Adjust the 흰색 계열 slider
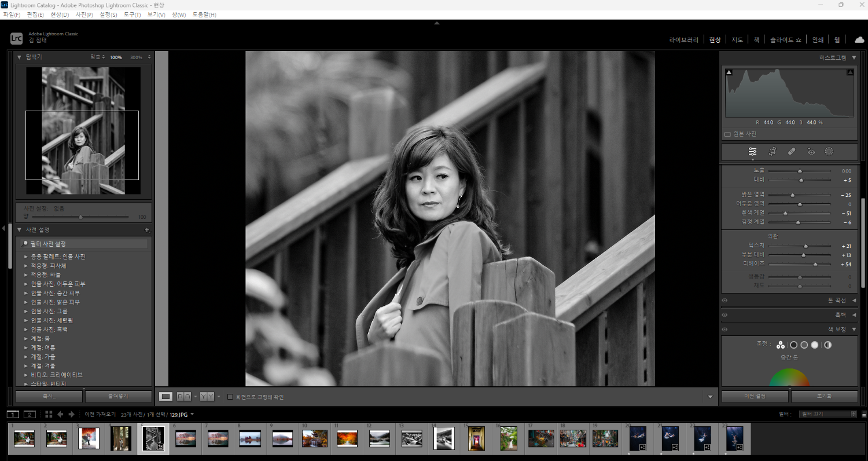Viewport: 868px width, 461px height. (x=799, y=213)
